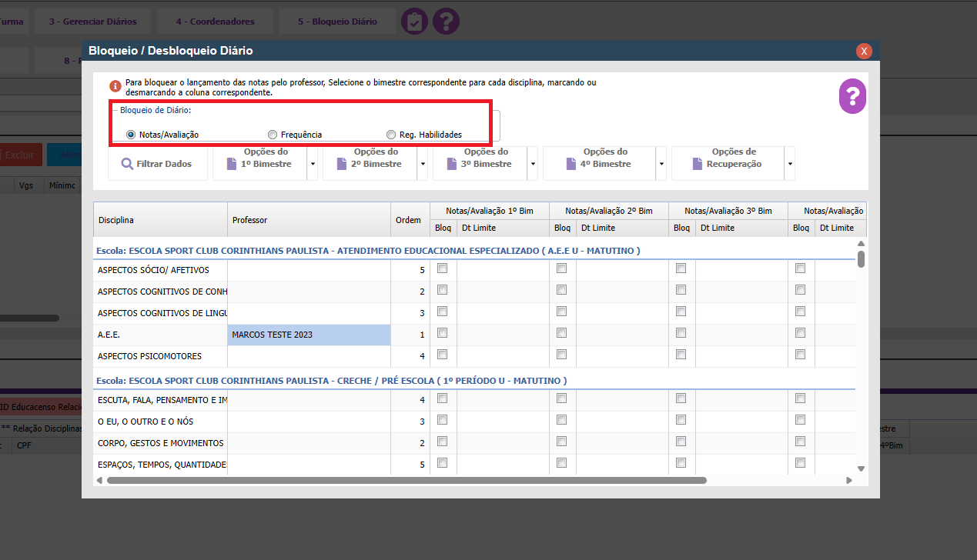Open the Opções de Recuperação dropdown arrow

click(789, 164)
